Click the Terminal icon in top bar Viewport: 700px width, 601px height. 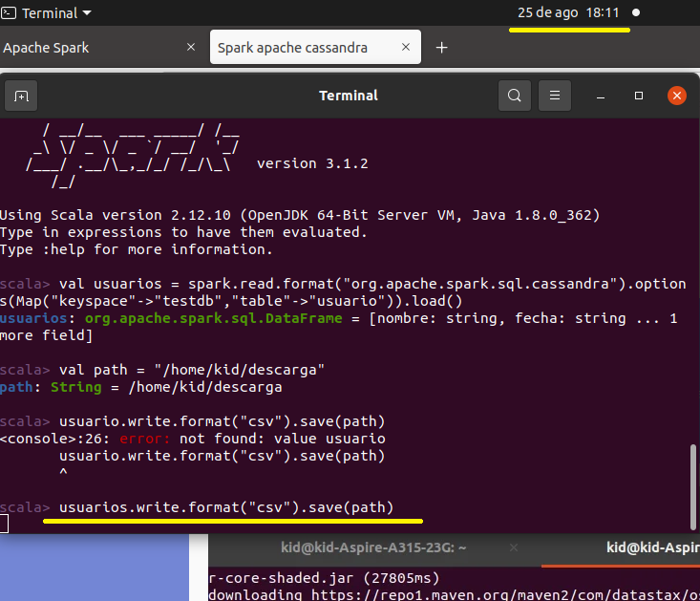(x=9, y=13)
